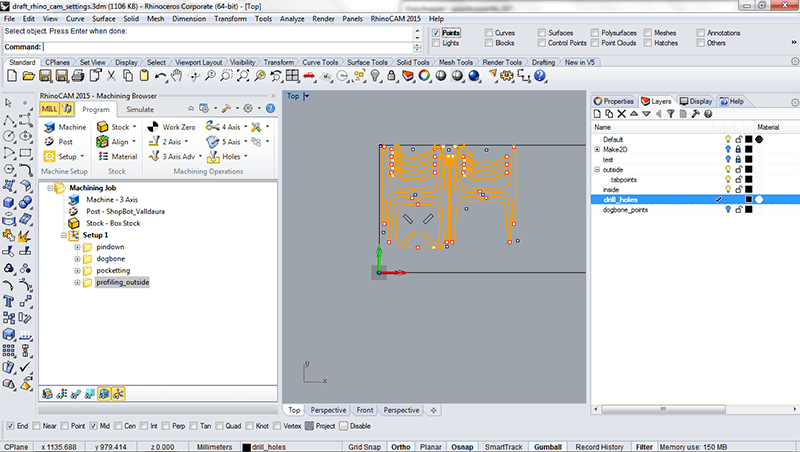The image size is (800, 452).
Task: Click the delete layer X icon
Action: pos(622,114)
